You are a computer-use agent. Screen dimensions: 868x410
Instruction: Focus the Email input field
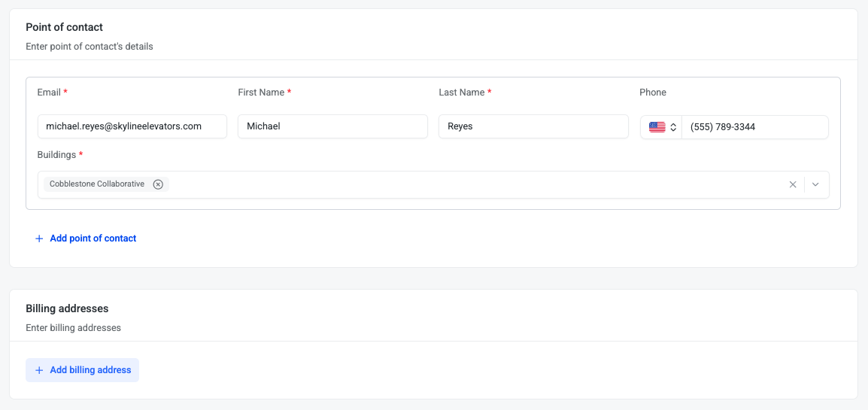click(x=132, y=126)
